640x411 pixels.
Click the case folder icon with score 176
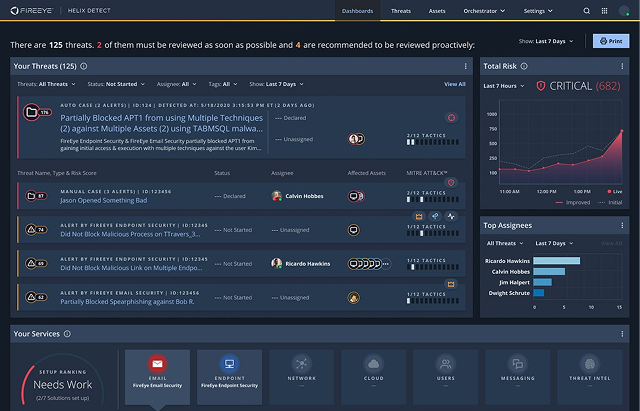click(31, 112)
